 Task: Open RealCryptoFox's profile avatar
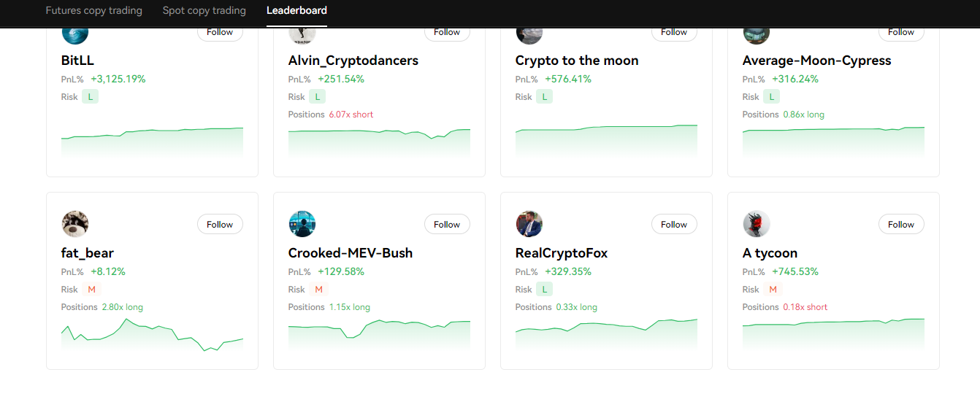point(529,224)
